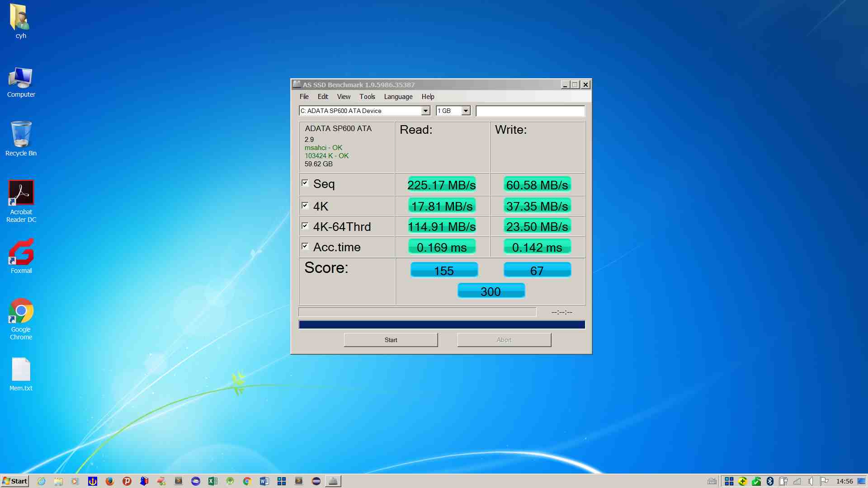Open the Language menu

[398, 97]
